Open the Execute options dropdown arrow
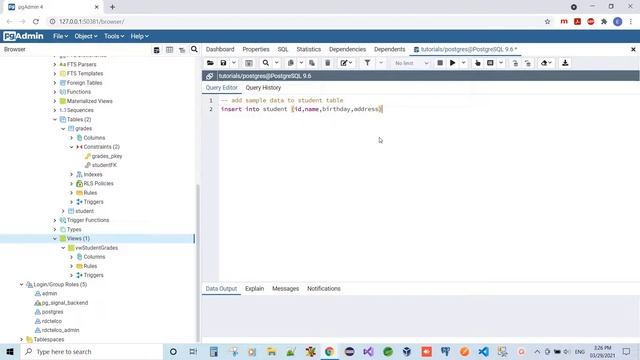 463,63
